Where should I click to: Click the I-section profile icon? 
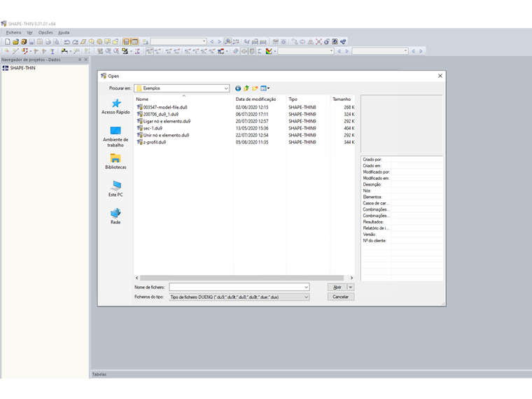click(52, 51)
